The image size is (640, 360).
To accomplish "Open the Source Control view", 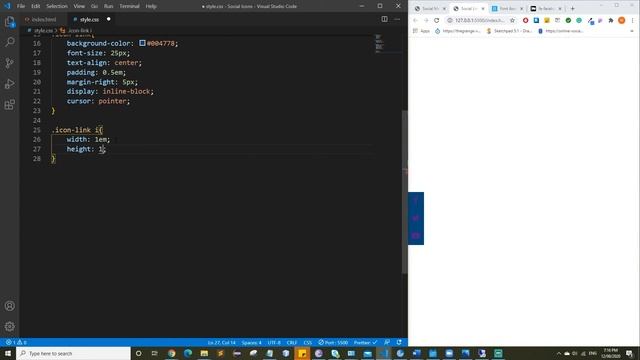I will click(10, 63).
